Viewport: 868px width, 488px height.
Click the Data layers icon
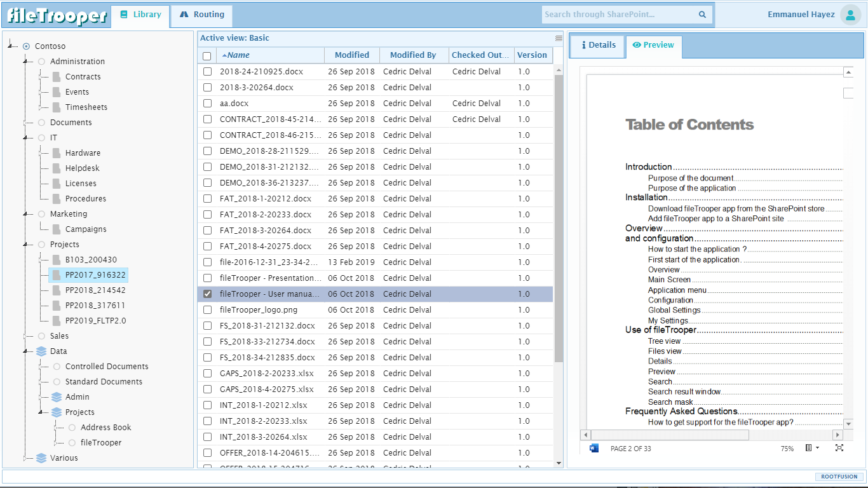(41, 351)
